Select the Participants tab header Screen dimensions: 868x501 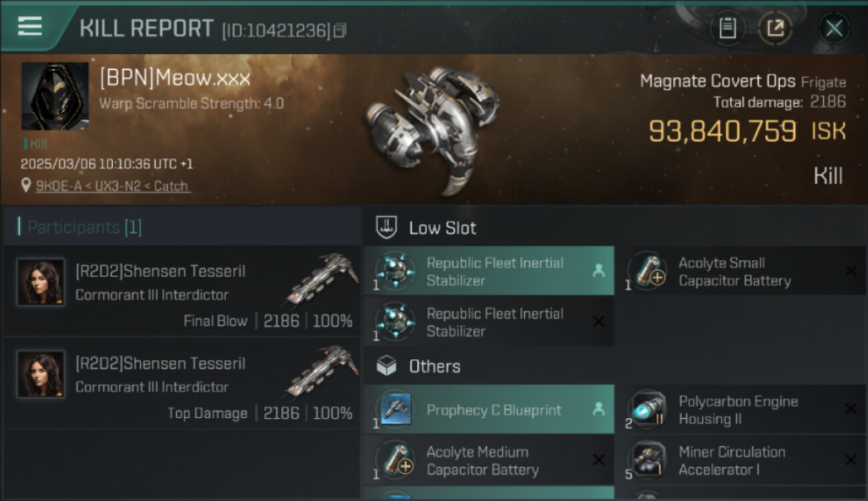coord(84,227)
